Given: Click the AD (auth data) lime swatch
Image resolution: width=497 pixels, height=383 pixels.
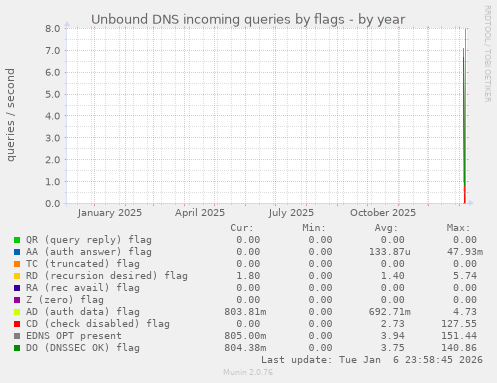Looking at the screenshot, I should [x=17, y=312].
